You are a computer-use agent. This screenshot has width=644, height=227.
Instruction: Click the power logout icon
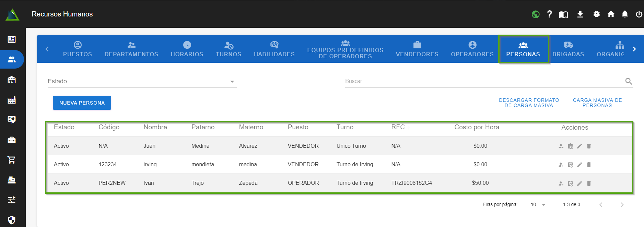point(639,14)
